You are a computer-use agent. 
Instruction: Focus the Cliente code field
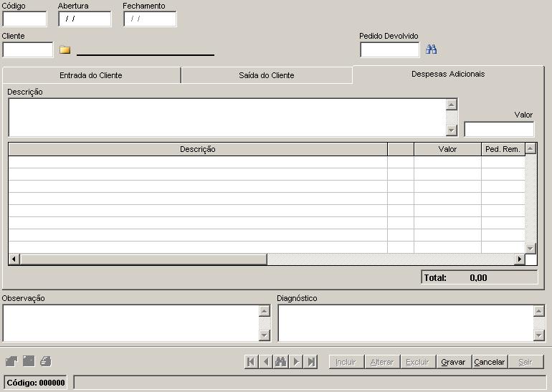coord(28,49)
